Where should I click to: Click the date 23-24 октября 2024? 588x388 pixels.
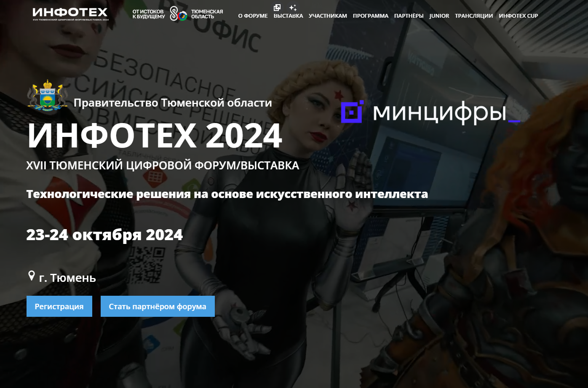tap(104, 235)
